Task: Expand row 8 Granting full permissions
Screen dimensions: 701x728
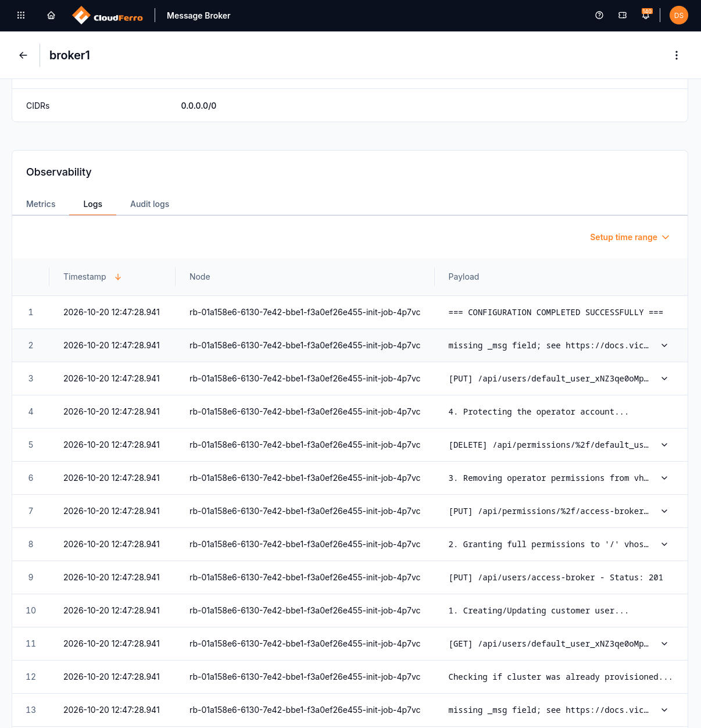Action: (x=664, y=544)
